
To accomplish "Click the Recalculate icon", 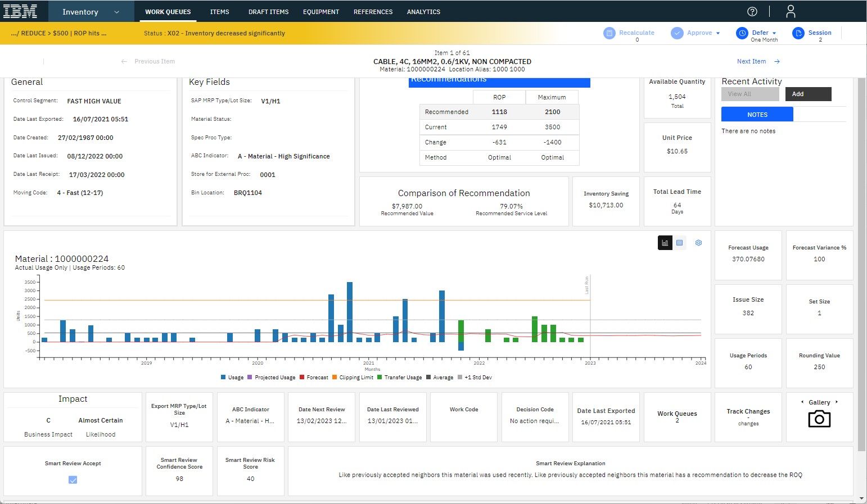I will tap(609, 33).
